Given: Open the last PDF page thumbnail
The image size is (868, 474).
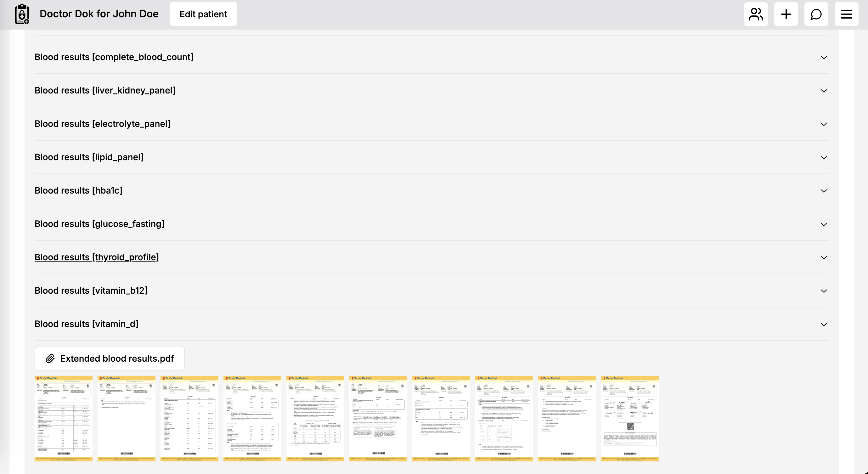Looking at the screenshot, I should [x=630, y=418].
